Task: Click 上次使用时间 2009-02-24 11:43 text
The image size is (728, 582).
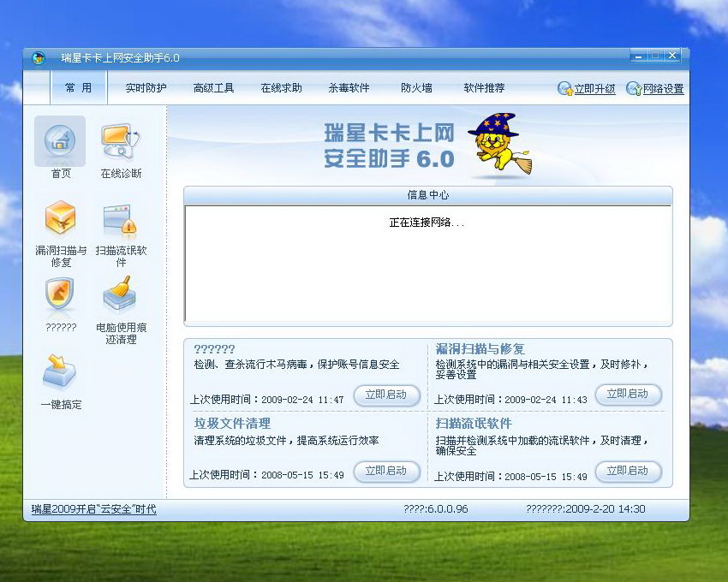Action: tap(510, 399)
